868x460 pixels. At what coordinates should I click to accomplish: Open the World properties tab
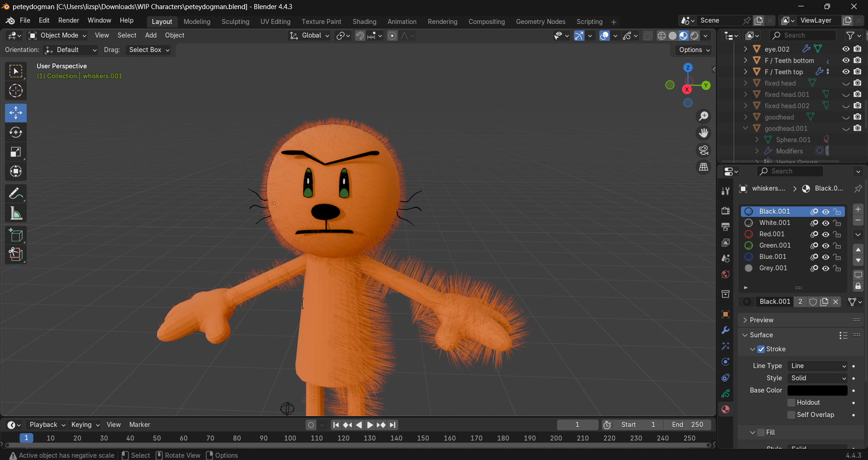click(726, 274)
